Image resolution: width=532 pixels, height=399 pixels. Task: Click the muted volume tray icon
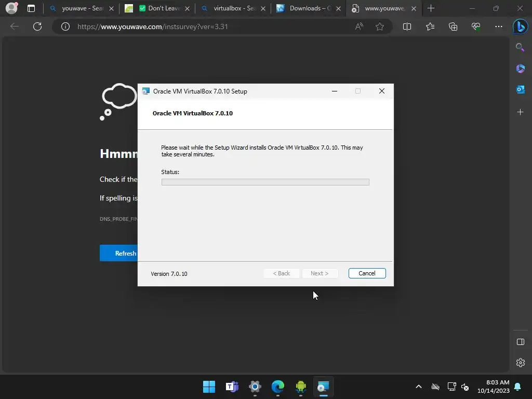click(x=465, y=387)
